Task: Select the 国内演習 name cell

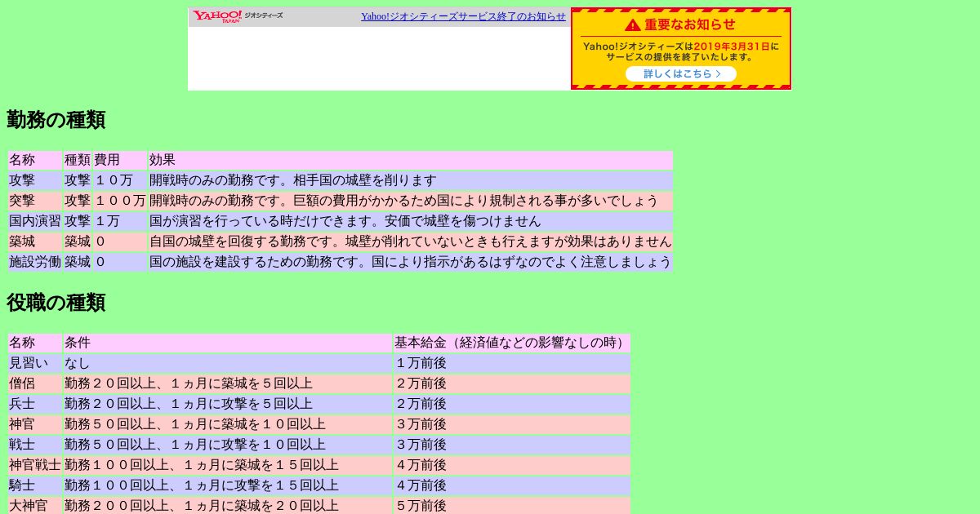Action: click(x=35, y=221)
